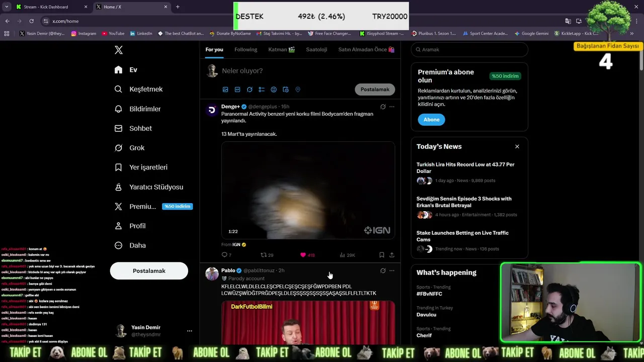Open more options on Denge+ post

click(392, 107)
